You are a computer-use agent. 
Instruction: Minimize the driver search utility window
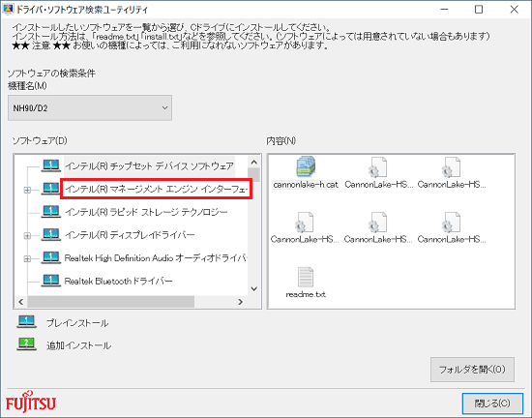point(444,9)
